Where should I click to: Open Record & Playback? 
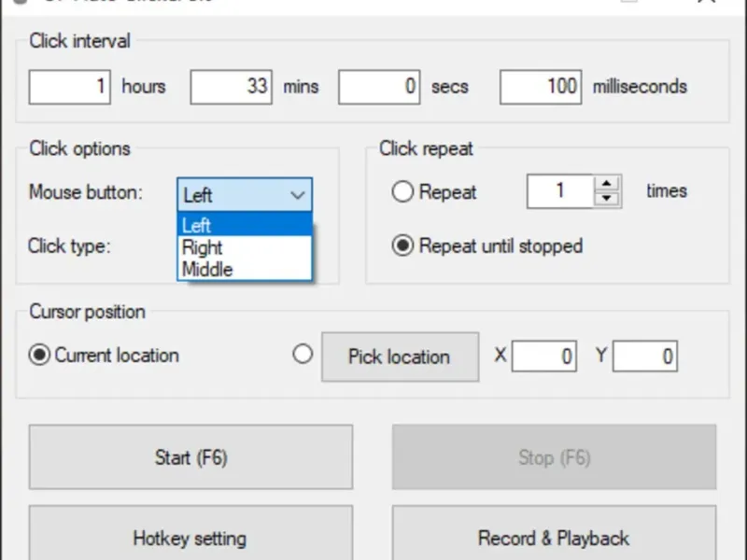coord(554,537)
